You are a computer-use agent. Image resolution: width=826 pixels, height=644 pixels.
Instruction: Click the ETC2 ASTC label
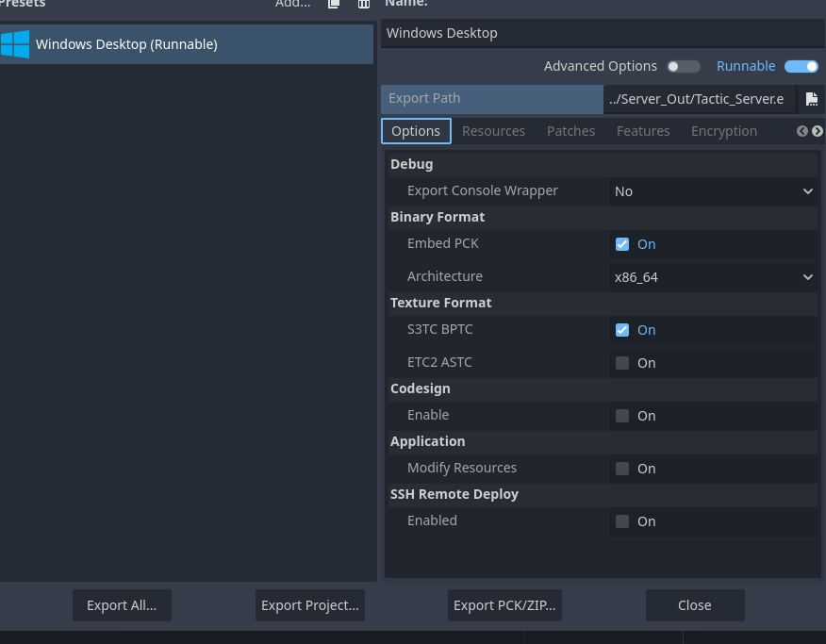pyautogui.click(x=439, y=362)
